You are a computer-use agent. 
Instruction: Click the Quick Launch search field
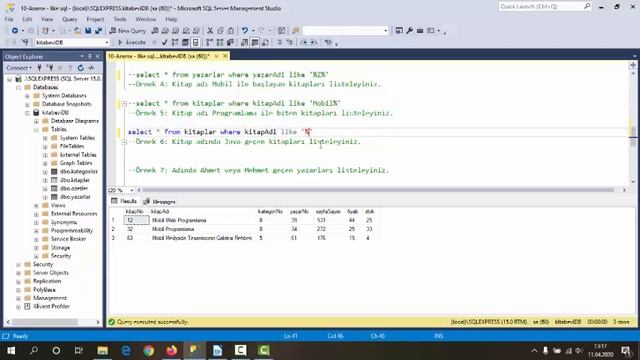pyautogui.click(x=544, y=7)
